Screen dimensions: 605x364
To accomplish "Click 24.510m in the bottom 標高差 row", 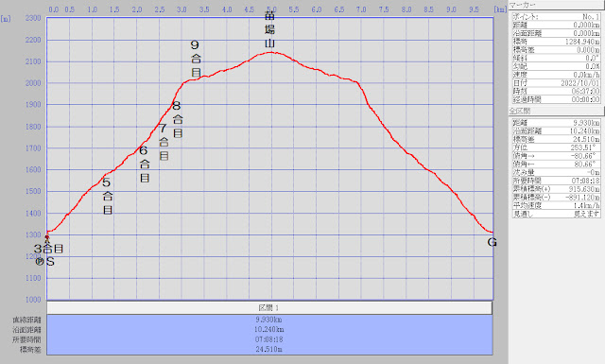I will [x=268, y=349].
